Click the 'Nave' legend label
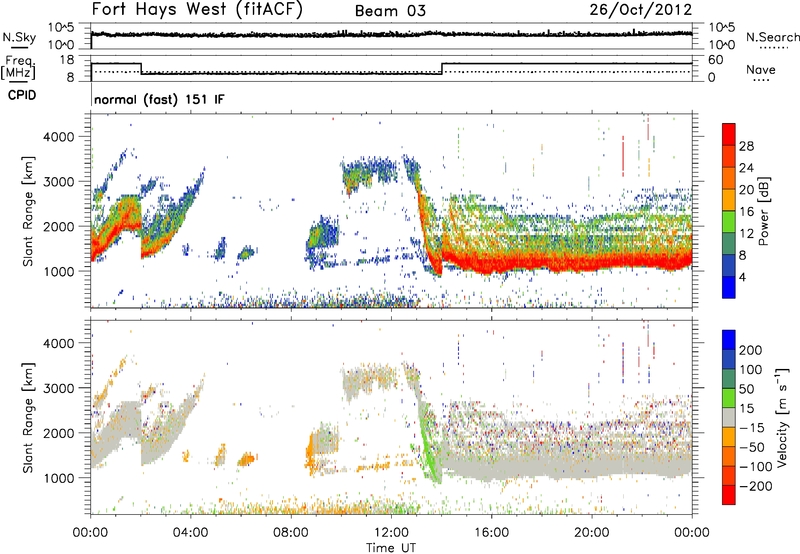Image resolution: width=800 pixels, height=554 pixels. (x=761, y=69)
